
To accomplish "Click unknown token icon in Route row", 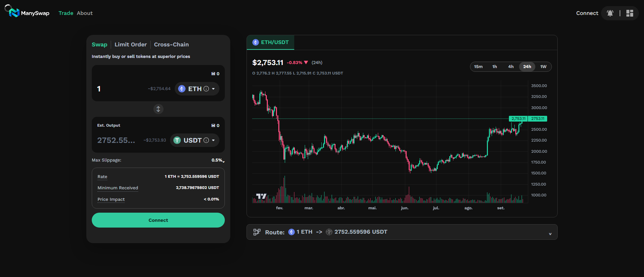I will point(329,232).
